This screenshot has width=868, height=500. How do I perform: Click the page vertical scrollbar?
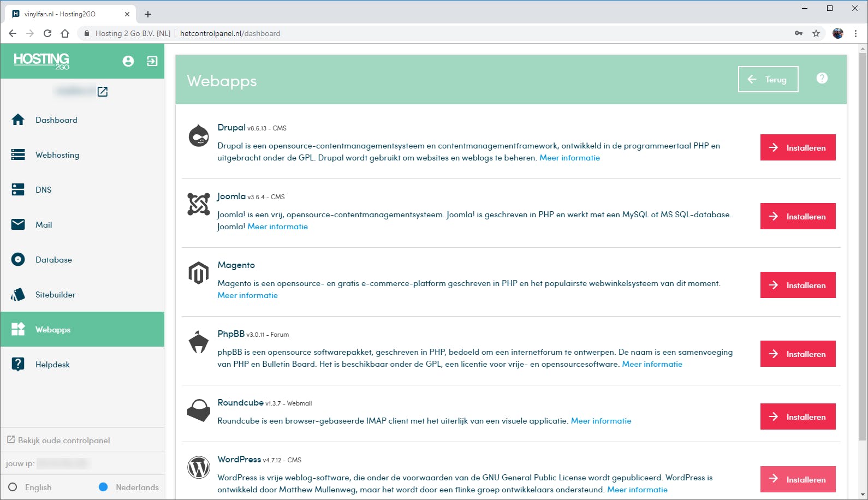[863, 246]
